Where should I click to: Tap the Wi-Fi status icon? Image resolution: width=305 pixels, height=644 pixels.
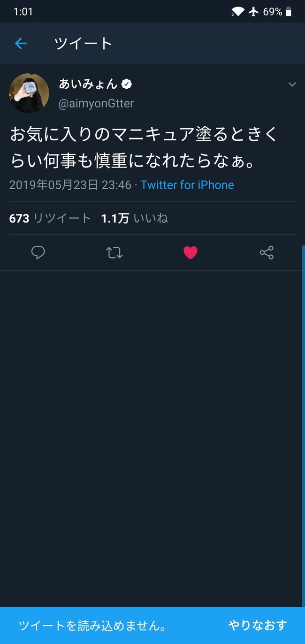coord(238,12)
